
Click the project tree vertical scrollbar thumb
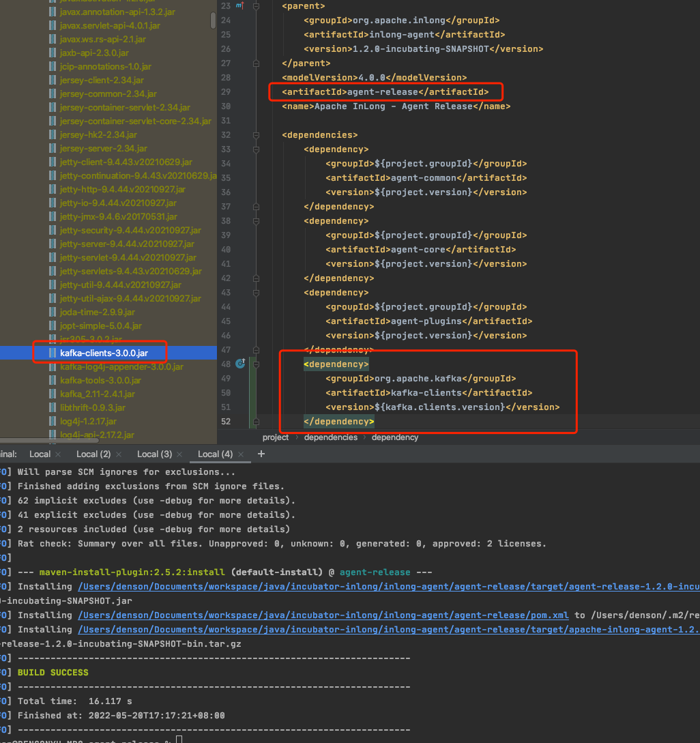(x=213, y=20)
